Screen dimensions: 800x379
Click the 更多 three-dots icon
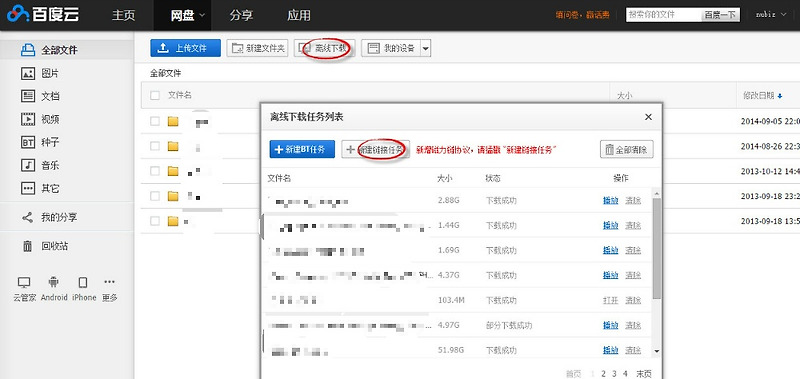coord(110,282)
